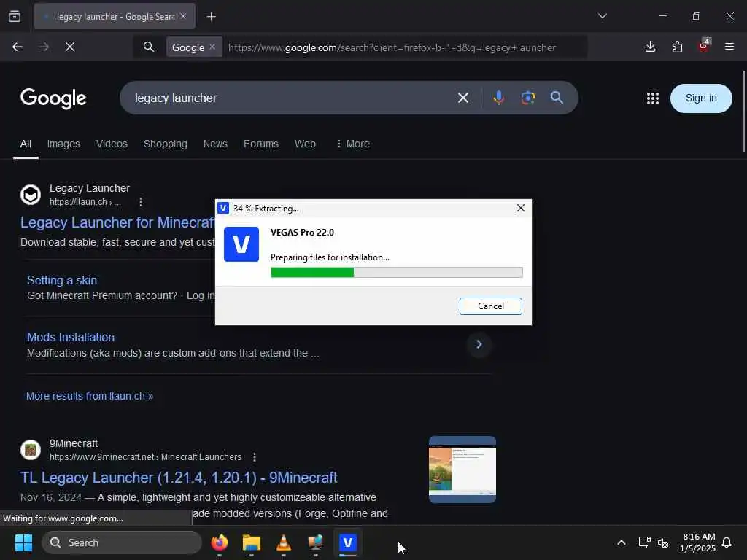Click the VEGAS dialog title bar icon
The height and width of the screenshot is (560, 747).
[x=223, y=208]
